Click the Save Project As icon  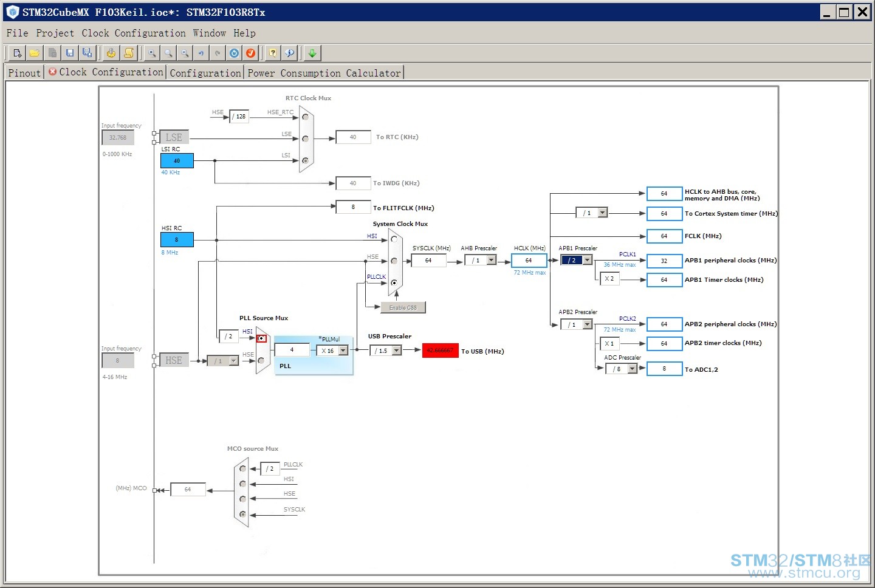click(x=87, y=53)
